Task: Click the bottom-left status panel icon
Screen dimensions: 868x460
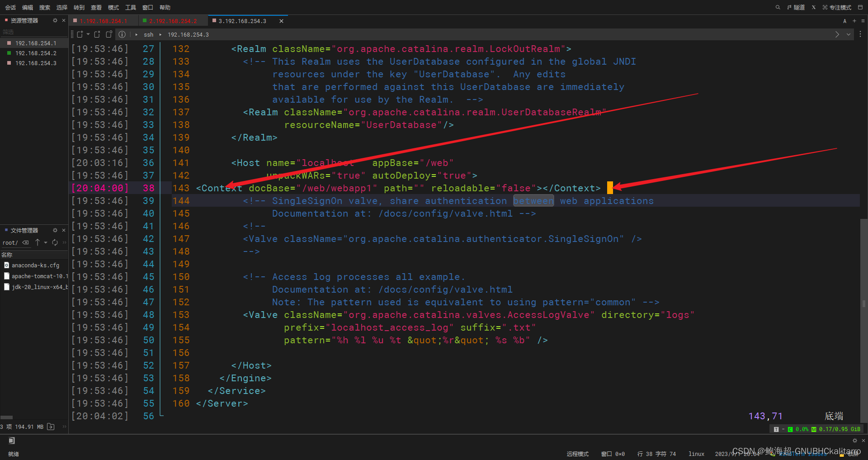Action: (x=12, y=441)
